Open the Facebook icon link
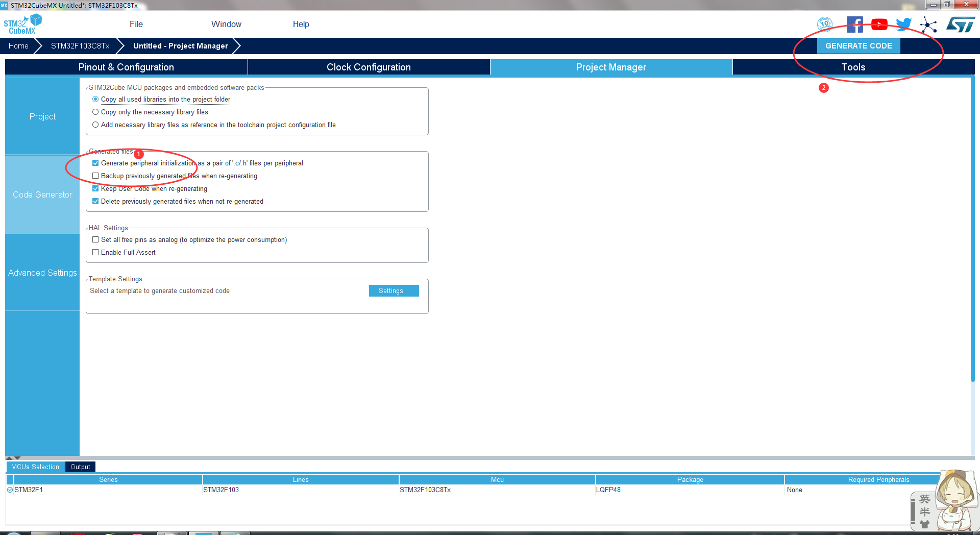The width and height of the screenshot is (980, 535). point(855,25)
